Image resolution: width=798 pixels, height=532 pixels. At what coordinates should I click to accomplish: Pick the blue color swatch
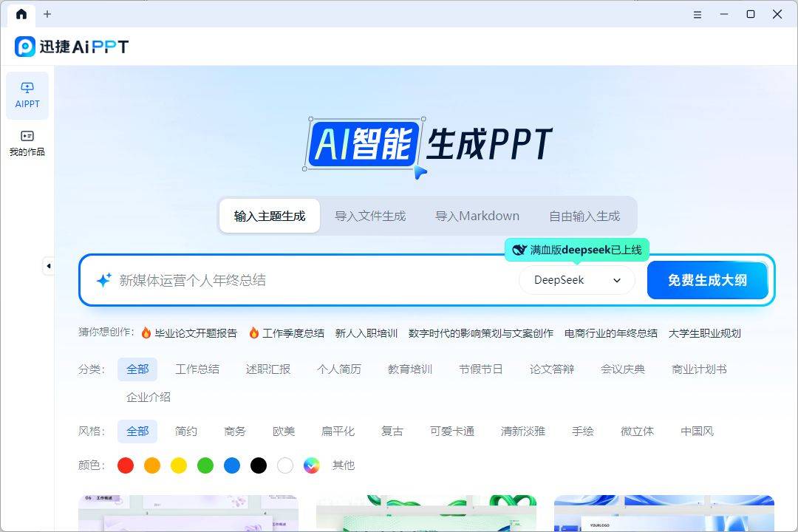coord(232,465)
